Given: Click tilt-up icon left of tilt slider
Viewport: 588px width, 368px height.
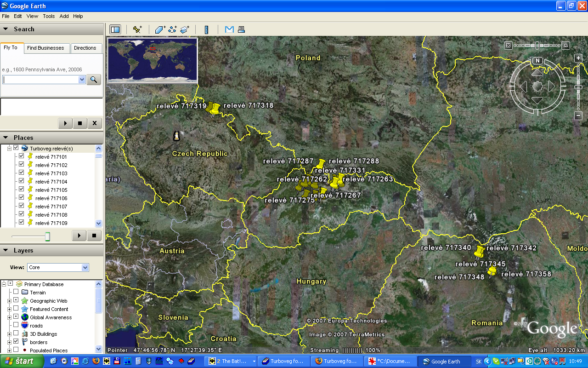Looking at the screenshot, I should [x=508, y=45].
